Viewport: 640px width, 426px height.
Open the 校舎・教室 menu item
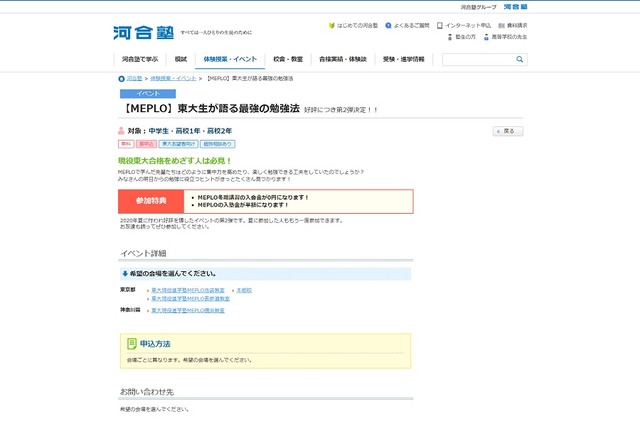click(x=288, y=59)
